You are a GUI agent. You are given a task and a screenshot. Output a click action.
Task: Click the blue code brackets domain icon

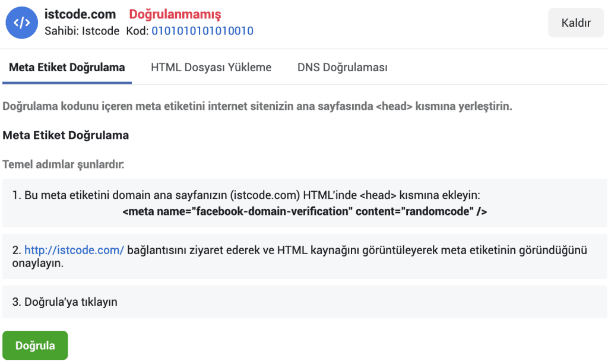click(21, 23)
